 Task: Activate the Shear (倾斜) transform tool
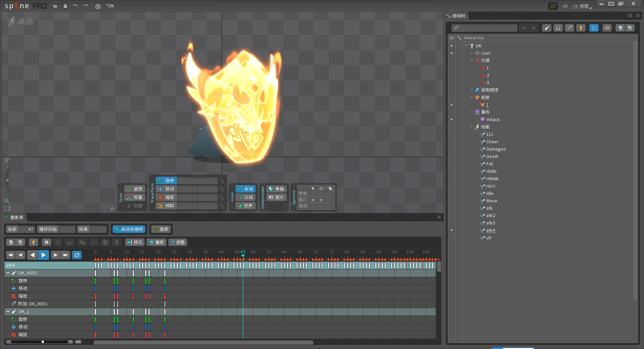coord(166,206)
